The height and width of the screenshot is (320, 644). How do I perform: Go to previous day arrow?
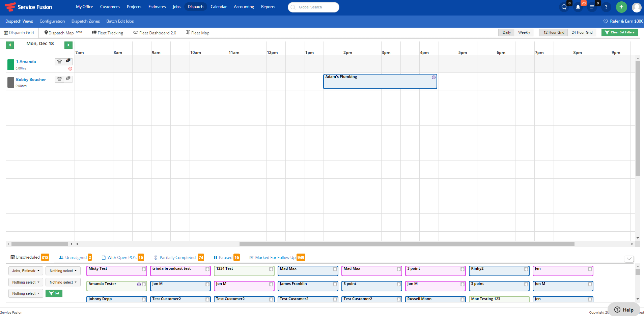[10, 45]
